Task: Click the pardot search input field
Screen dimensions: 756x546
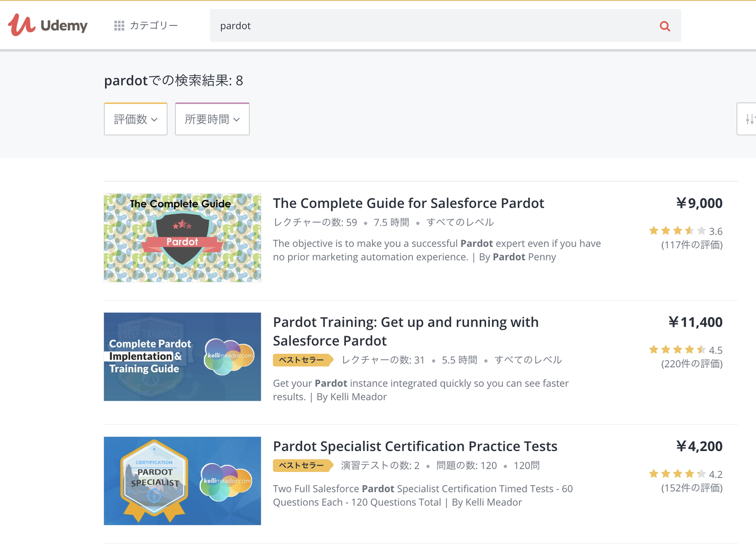Action: pos(430,26)
